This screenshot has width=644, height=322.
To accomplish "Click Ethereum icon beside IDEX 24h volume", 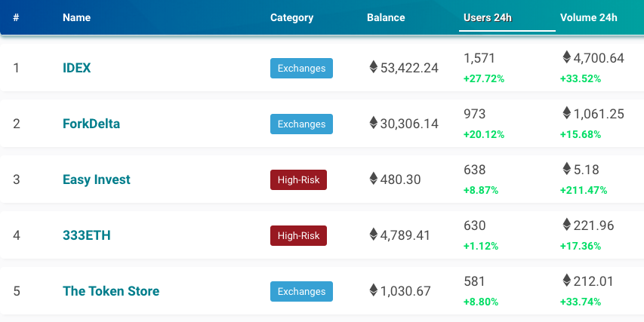I will (x=567, y=57).
